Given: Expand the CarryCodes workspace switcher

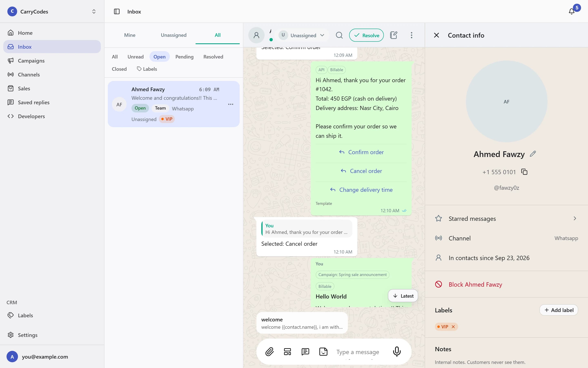Looking at the screenshot, I should tap(52, 11).
